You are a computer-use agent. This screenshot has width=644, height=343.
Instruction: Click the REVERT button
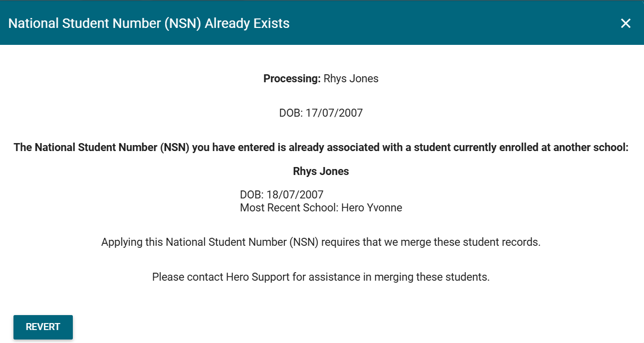point(43,327)
